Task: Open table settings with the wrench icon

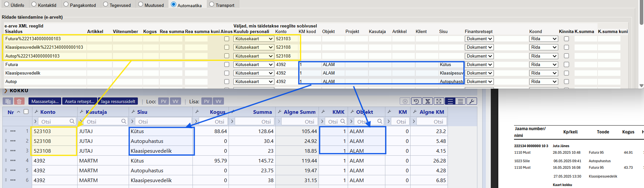Action: pos(471,101)
